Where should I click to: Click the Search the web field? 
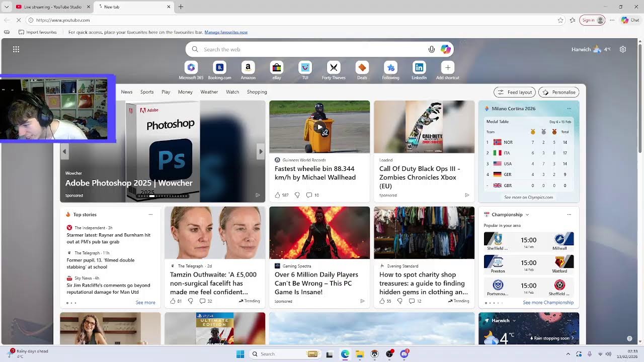[x=319, y=49]
